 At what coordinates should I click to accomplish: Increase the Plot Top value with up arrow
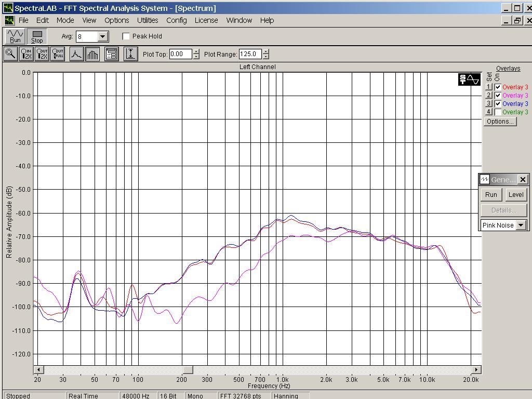(196, 51)
